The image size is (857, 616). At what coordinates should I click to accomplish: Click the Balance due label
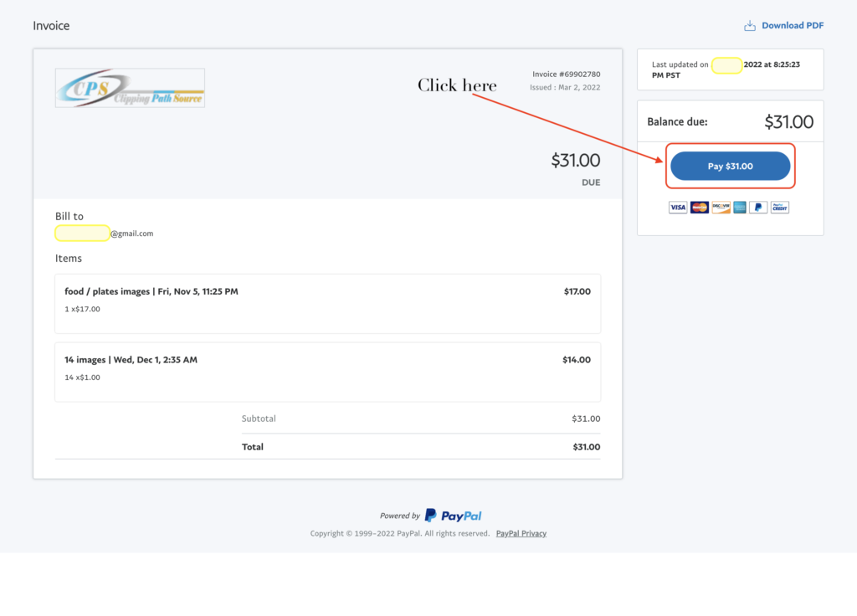point(677,122)
